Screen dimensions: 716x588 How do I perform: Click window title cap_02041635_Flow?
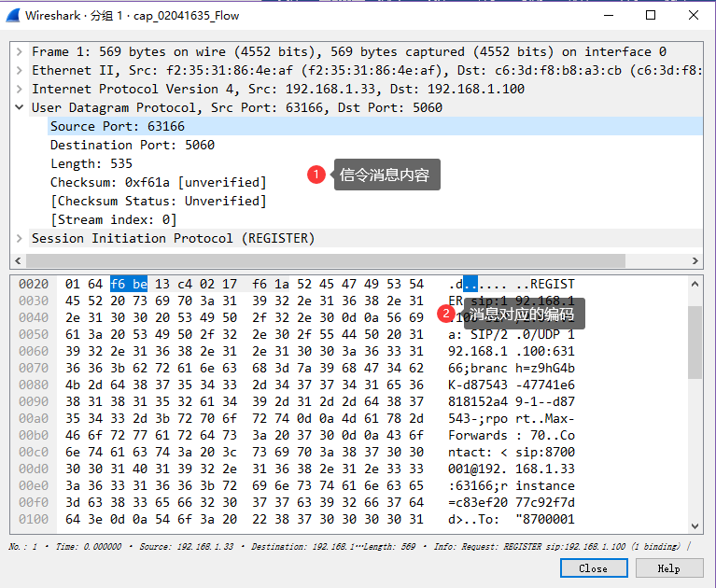point(187,16)
